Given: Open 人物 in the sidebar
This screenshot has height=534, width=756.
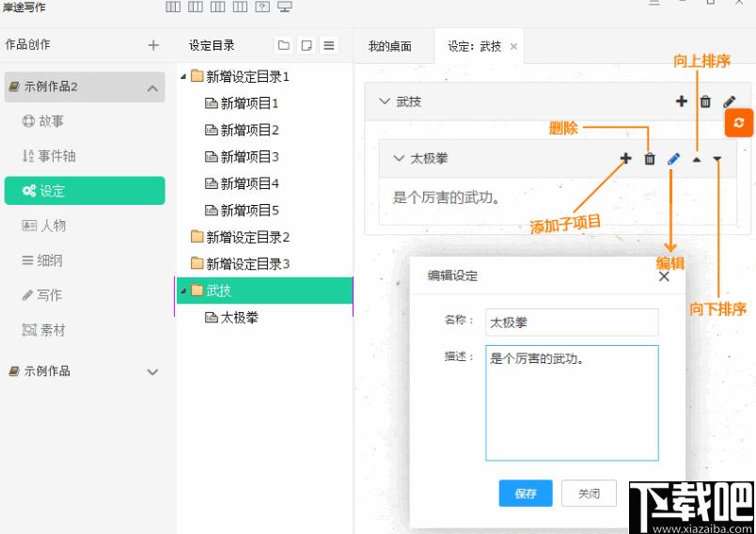Looking at the screenshot, I should 44,226.
